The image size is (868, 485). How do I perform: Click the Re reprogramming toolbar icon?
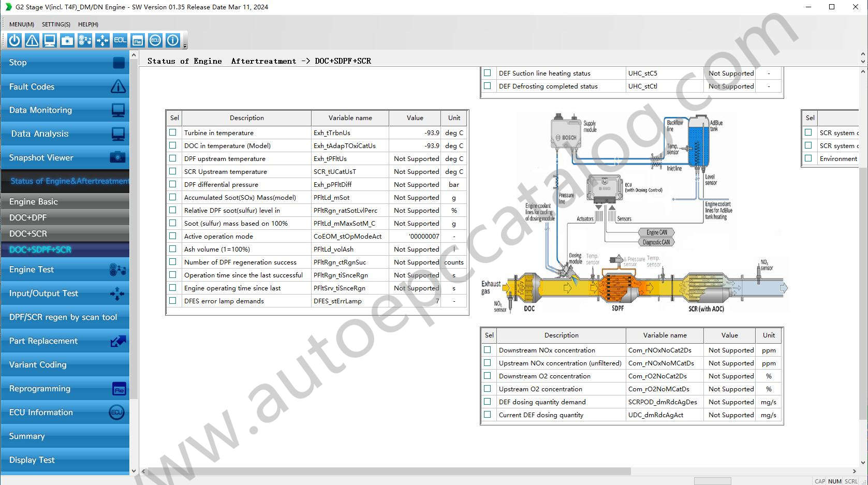tap(137, 40)
